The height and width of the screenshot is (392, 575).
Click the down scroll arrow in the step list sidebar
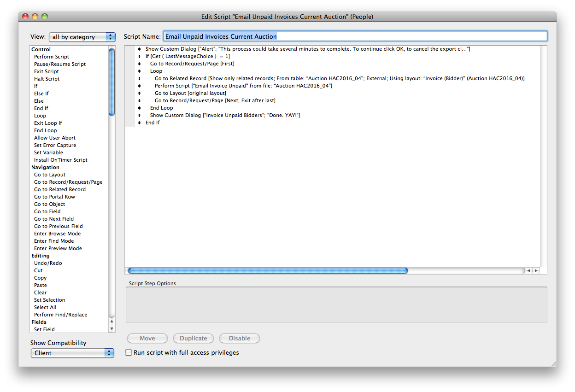tap(111, 329)
